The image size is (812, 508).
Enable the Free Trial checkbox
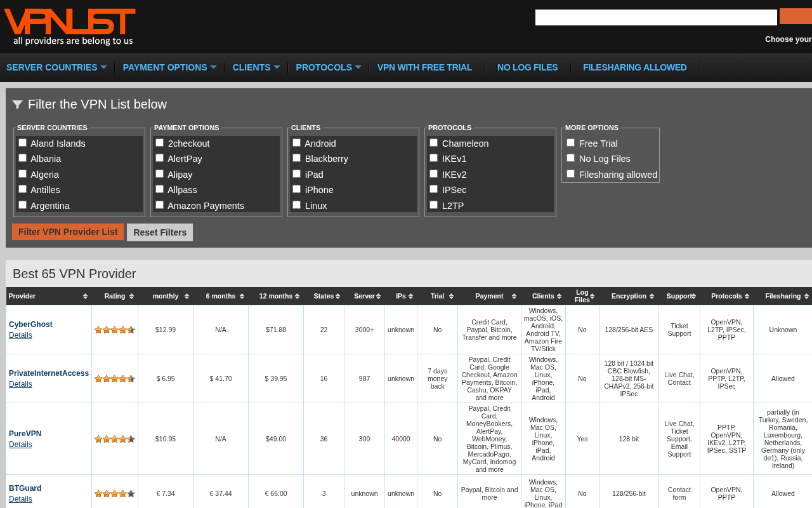(x=571, y=143)
